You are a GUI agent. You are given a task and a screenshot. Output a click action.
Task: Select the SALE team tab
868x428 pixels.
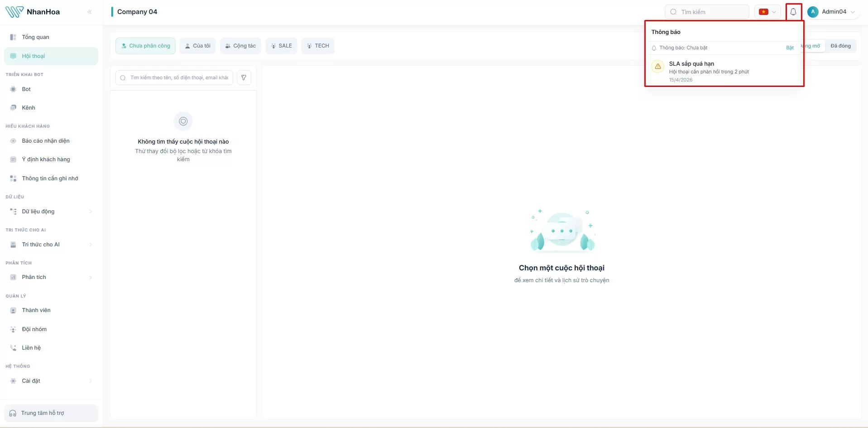coord(281,46)
